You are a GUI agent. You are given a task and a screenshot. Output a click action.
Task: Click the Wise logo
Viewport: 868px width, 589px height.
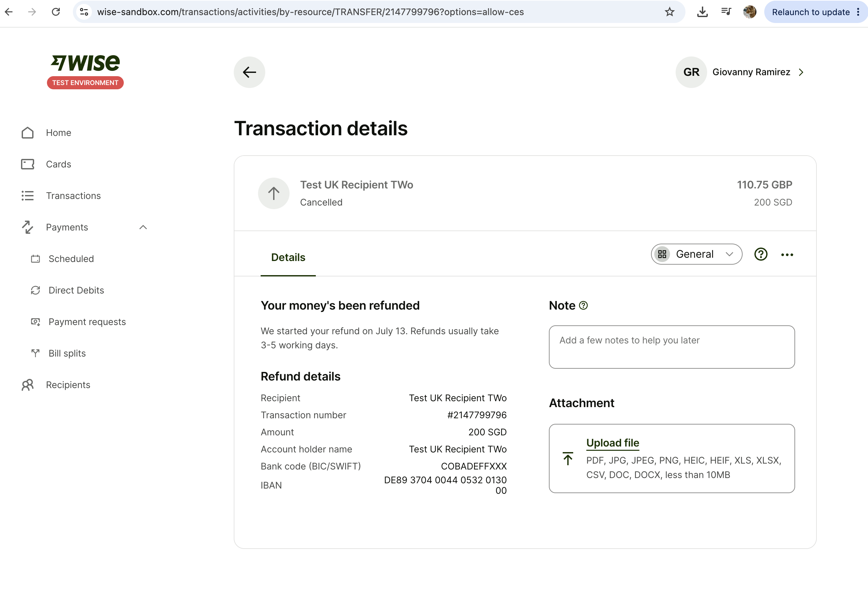click(85, 62)
